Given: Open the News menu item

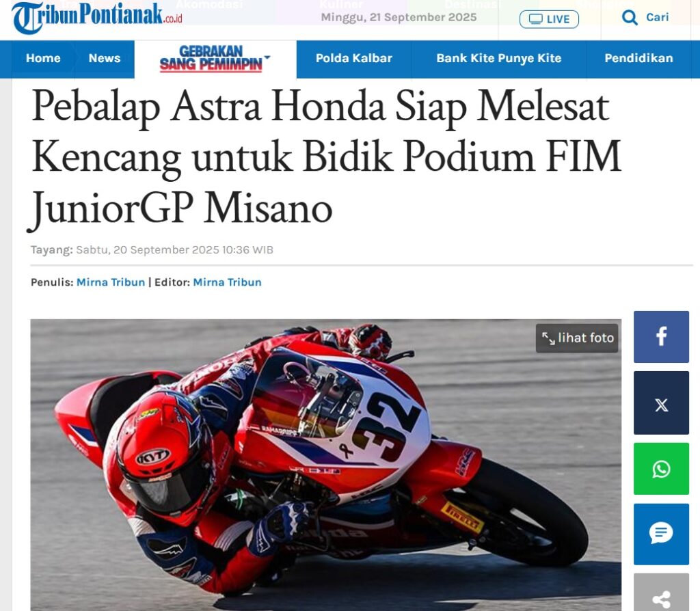Looking at the screenshot, I should click(105, 58).
